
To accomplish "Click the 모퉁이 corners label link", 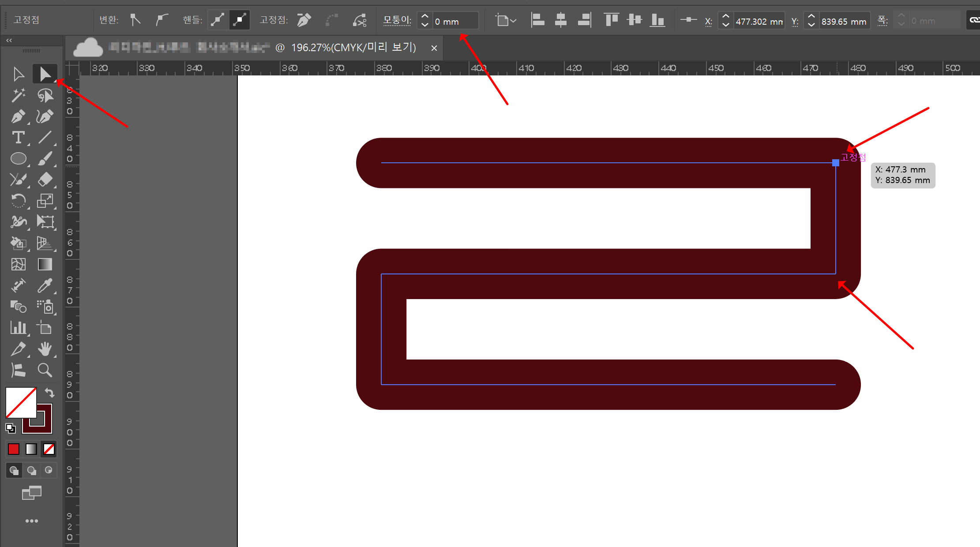I will click(397, 20).
